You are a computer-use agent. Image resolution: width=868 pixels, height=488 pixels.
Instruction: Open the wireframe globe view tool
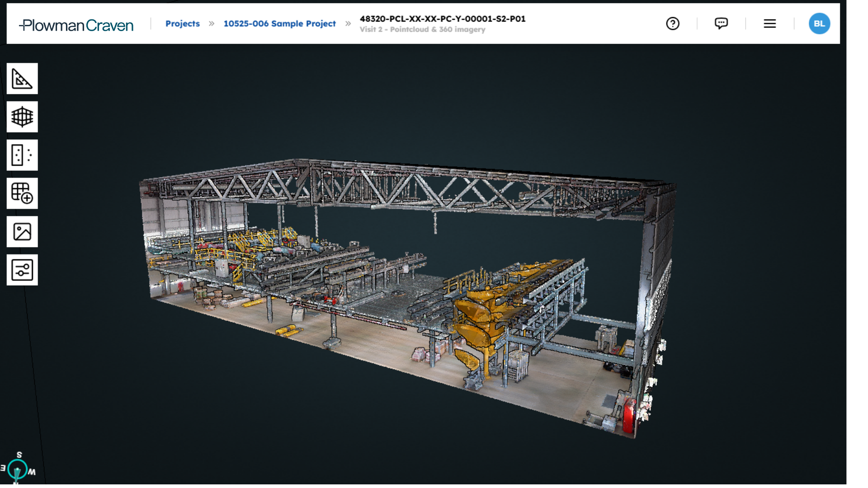pos(22,117)
